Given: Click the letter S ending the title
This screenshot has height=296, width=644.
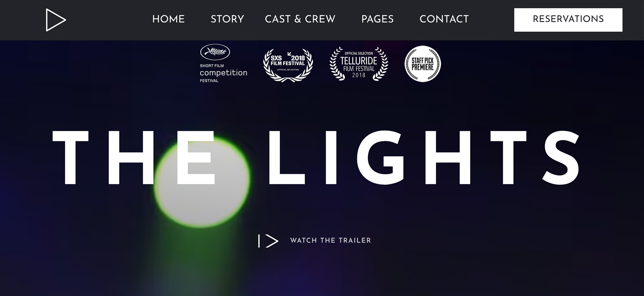Looking at the screenshot, I should coord(561,157).
